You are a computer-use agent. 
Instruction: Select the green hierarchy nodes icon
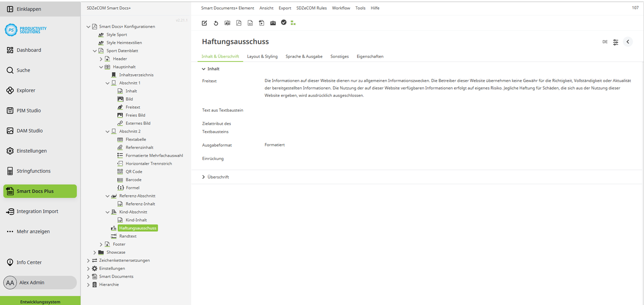(x=293, y=23)
